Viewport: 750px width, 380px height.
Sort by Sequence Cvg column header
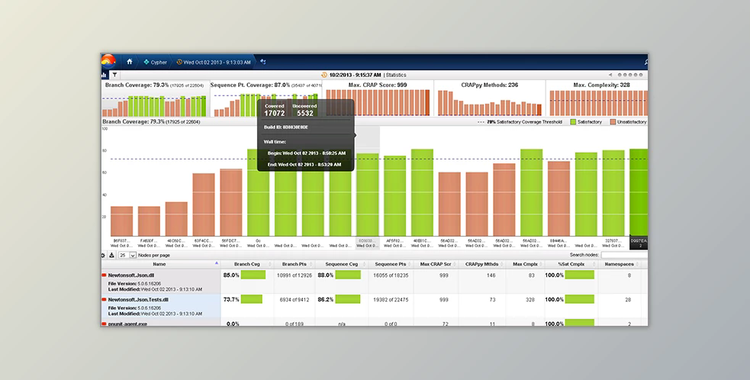pos(342,264)
